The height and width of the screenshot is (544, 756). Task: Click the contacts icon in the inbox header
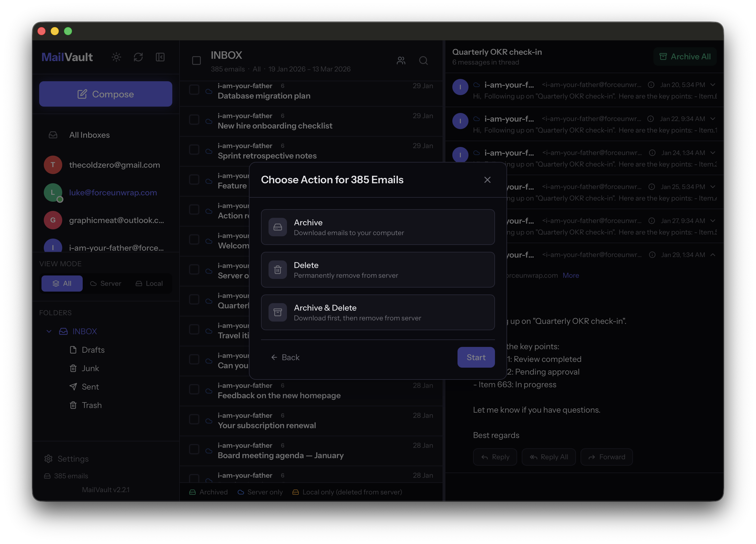401,61
